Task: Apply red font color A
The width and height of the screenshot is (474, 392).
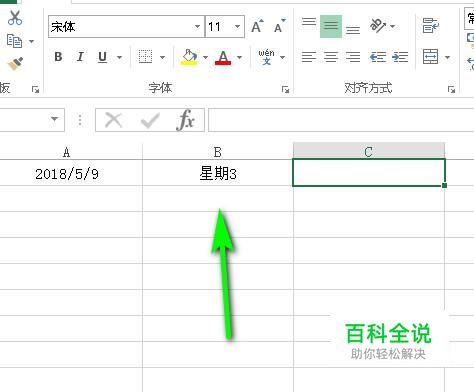Action: [223, 57]
